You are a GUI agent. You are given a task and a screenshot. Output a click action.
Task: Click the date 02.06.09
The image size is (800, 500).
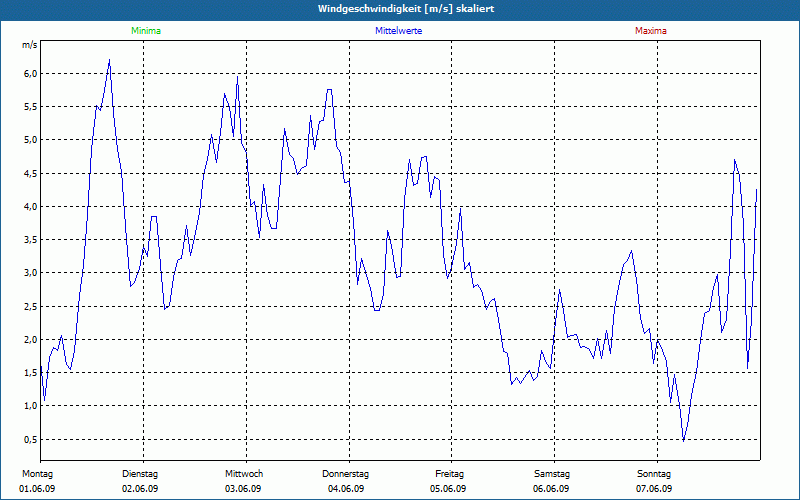pos(140,489)
